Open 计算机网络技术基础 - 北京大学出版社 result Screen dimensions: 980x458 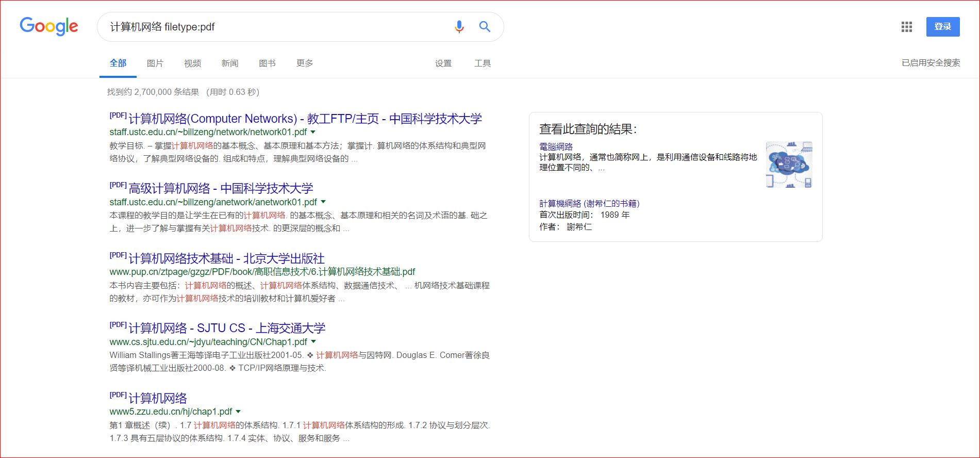point(226,258)
